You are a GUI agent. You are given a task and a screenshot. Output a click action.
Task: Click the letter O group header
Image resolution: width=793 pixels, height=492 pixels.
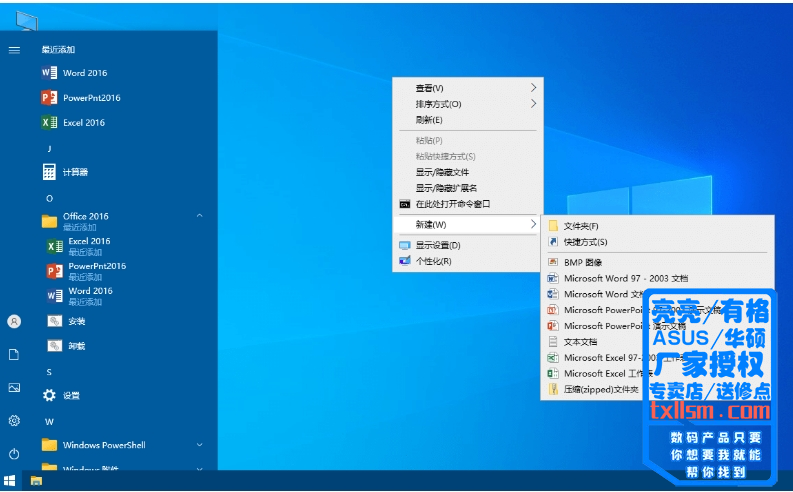(49, 198)
